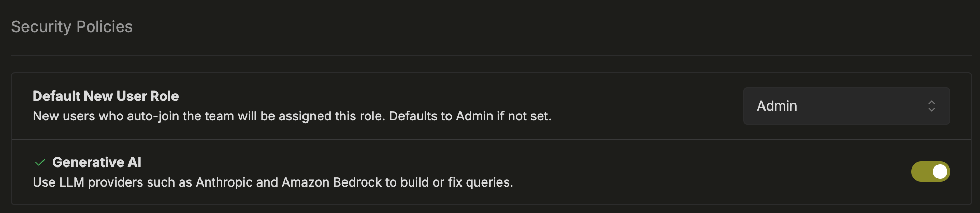Click the up-down chevron in the Admin selector

931,106
